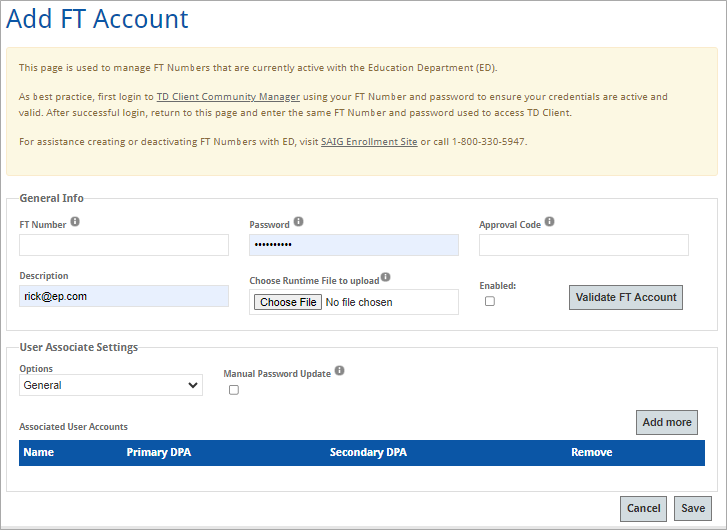
Task: Click the Password info icon
Action: click(x=298, y=222)
